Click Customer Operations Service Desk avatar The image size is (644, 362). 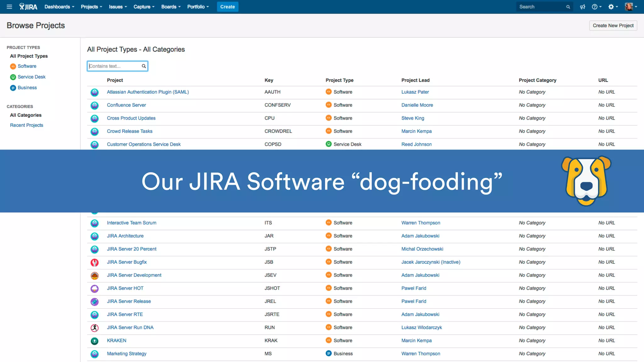[94, 145]
